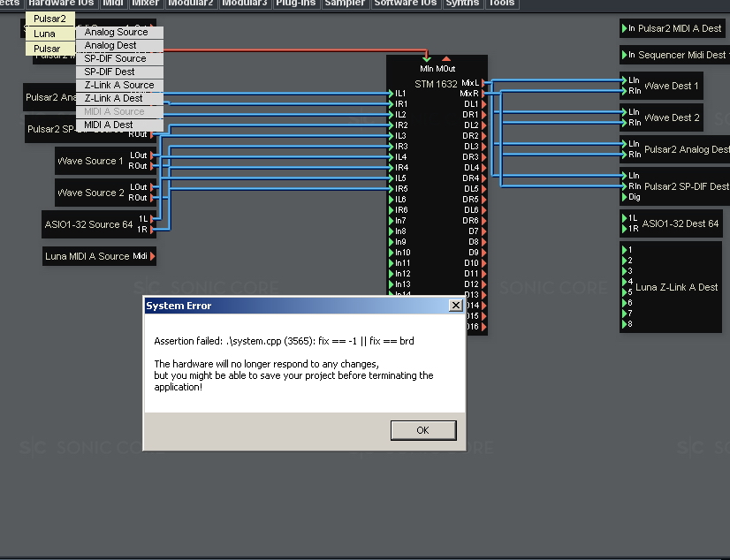The width and height of the screenshot is (730, 560).
Task: Click the Dig port of Pulsar2 SP-DIF Dest
Action: click(x=624, y=197)
